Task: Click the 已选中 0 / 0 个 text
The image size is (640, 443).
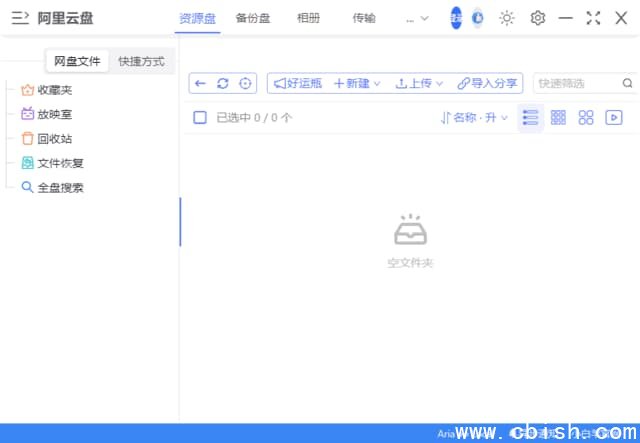Action: point(254,118)
